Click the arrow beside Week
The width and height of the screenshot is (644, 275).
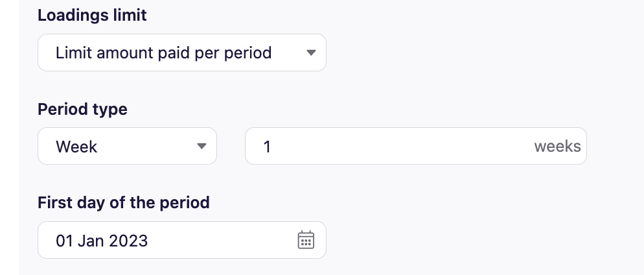(x=201, y=147)
